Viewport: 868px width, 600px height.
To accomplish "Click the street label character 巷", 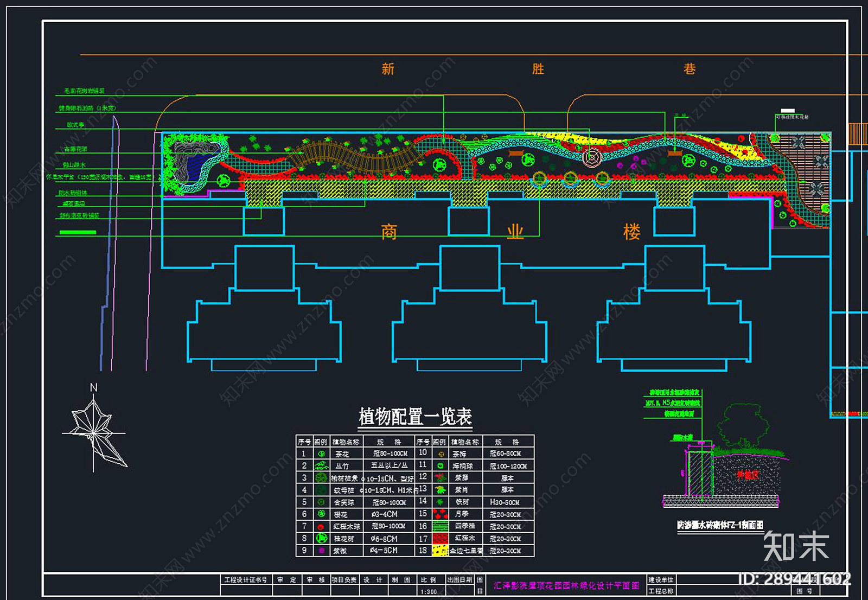I will click(x=690, y=69).
